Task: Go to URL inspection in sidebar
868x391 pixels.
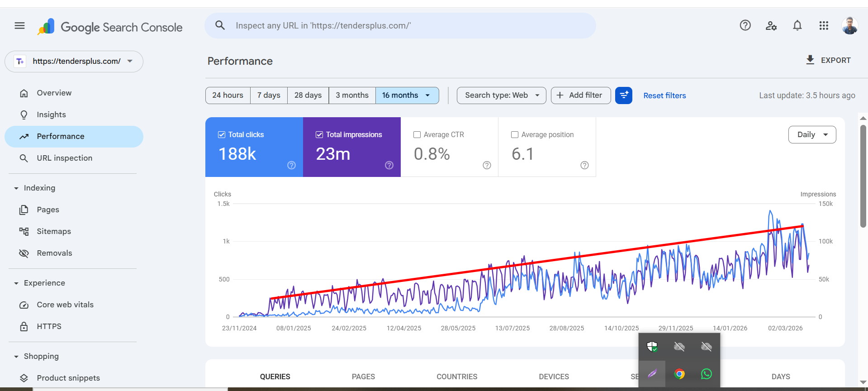Action: coord(65,158)
